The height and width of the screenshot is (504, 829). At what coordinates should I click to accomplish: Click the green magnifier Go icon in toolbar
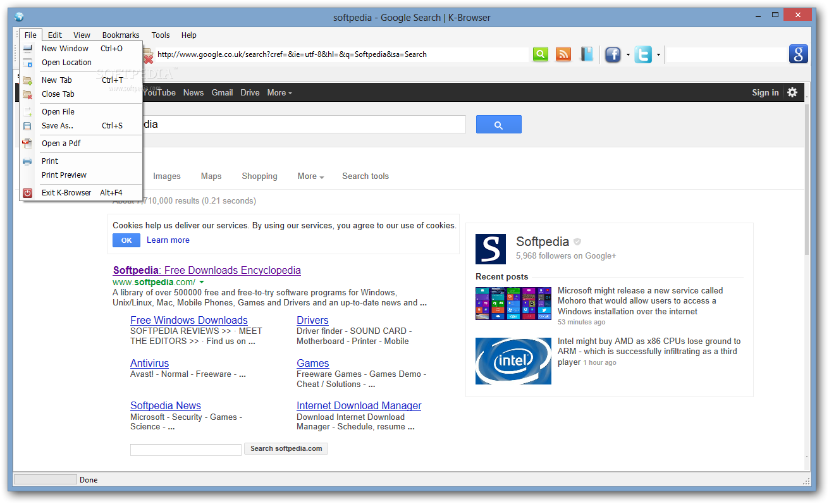click(x=541, y=54)
